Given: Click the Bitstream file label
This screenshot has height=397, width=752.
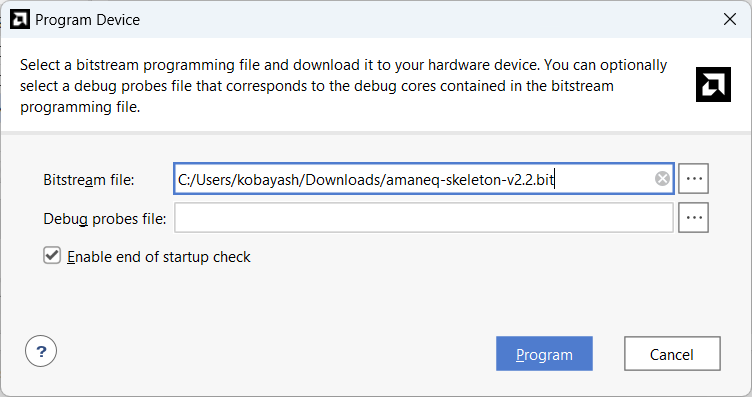Looking at the screenshot, I should point(89,180).
